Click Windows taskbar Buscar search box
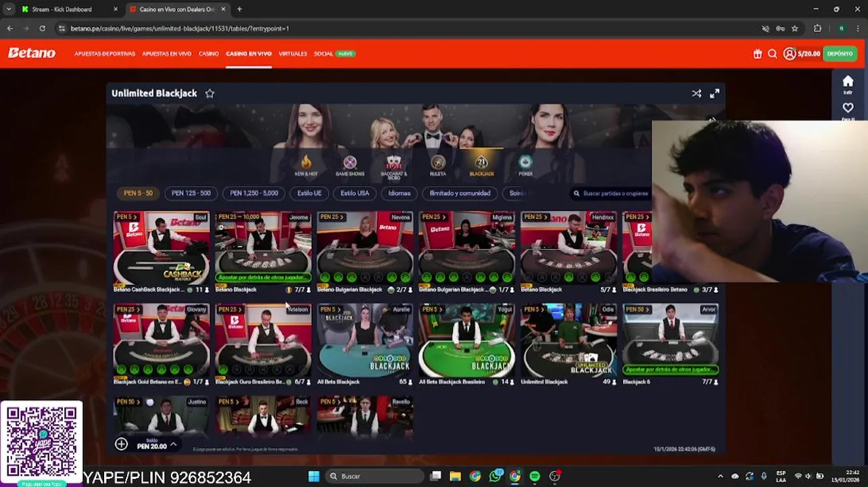This screenshot has height=487, width=868. point(374,476)
